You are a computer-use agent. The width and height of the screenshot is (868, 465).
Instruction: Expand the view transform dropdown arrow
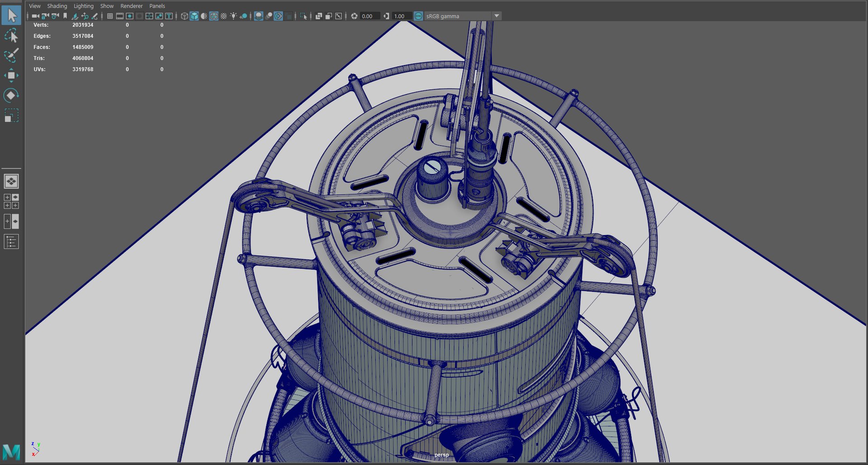(x=497, y=16)
